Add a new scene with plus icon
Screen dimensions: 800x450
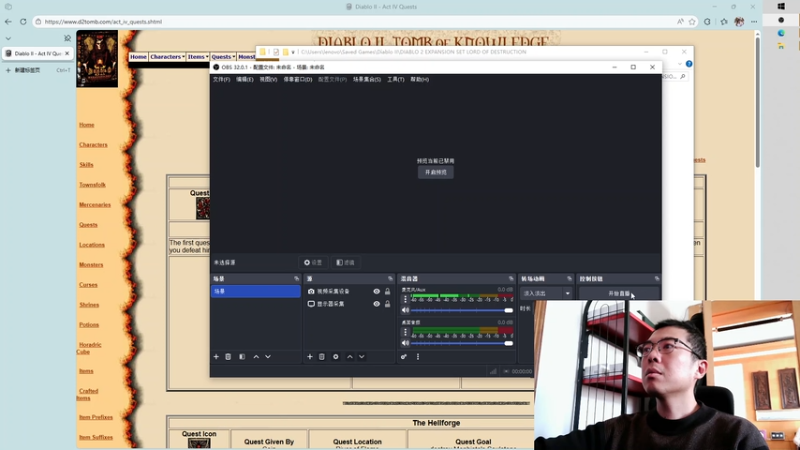tap(216, 357)
